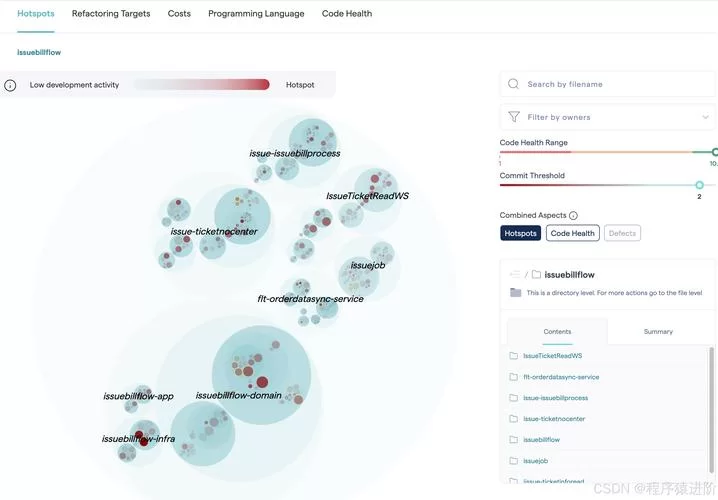Toggle the Code Health aspect button
The image size is (718, 500).
(572, 233)
